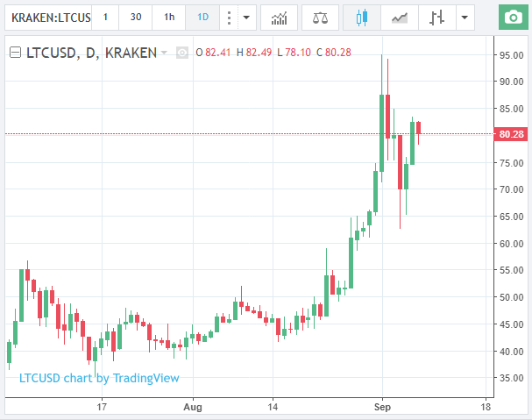Expand the chart style dropdown arrow
The image size is (532, 420).
click(x=465, y=18)
